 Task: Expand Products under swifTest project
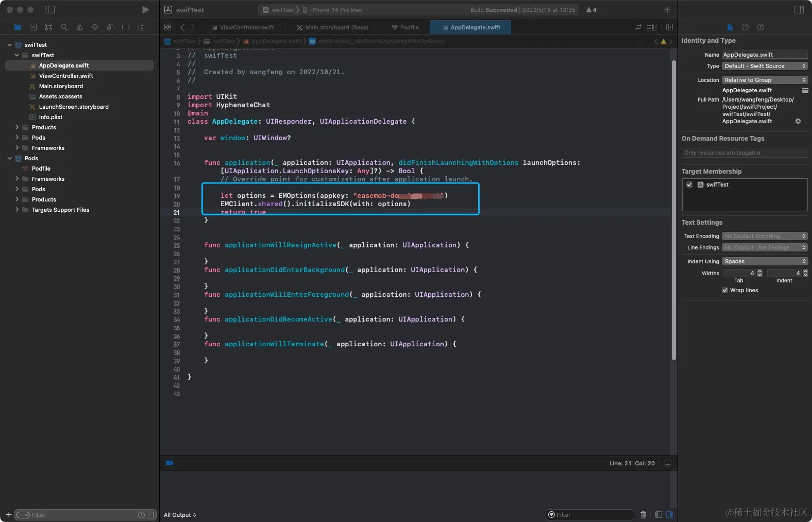(x=17, y=127)
